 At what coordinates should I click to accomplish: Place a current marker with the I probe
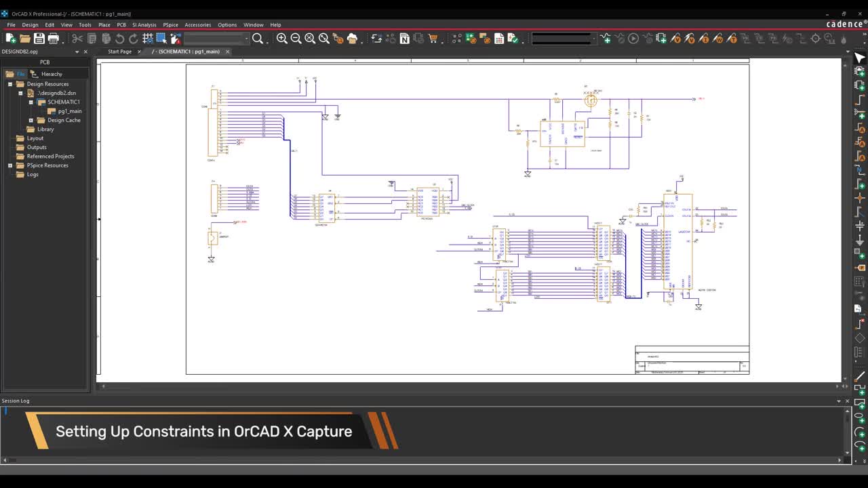click(x=704, y=39)
